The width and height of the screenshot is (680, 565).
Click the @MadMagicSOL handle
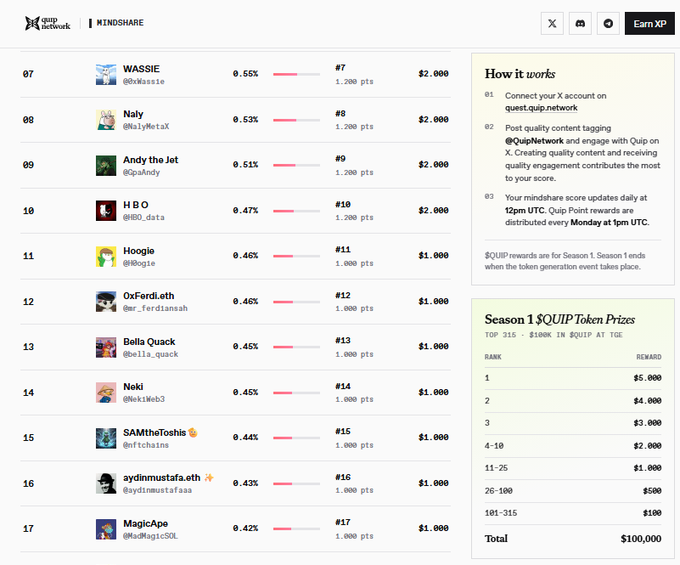pyautogui.click(x=150, y=536)
